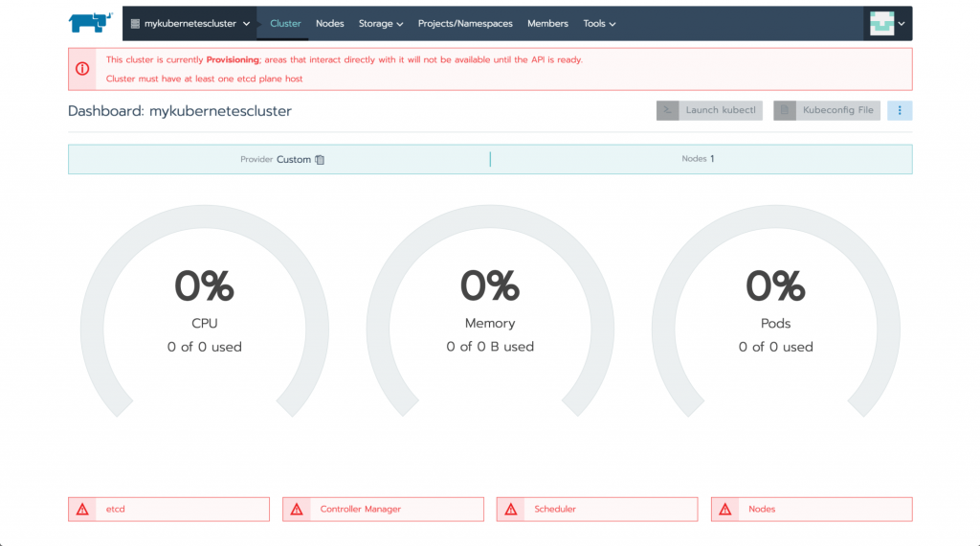980x546 pixels.
Task: Open the vertical ellipsis actions menu
Action: pos(900,110)
